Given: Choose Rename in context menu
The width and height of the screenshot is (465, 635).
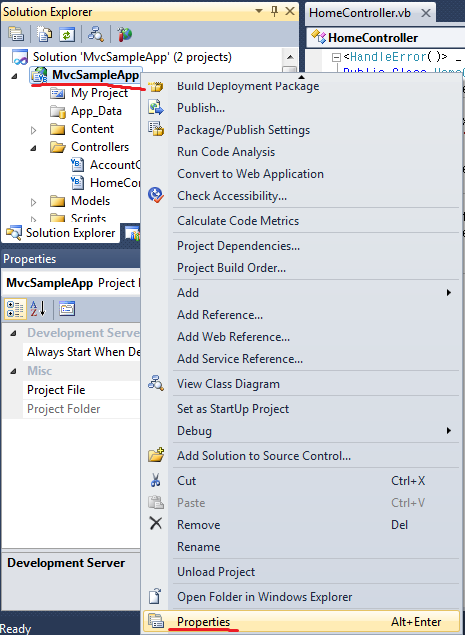Looking at the screenshot, I should click(x=198, y=546).
